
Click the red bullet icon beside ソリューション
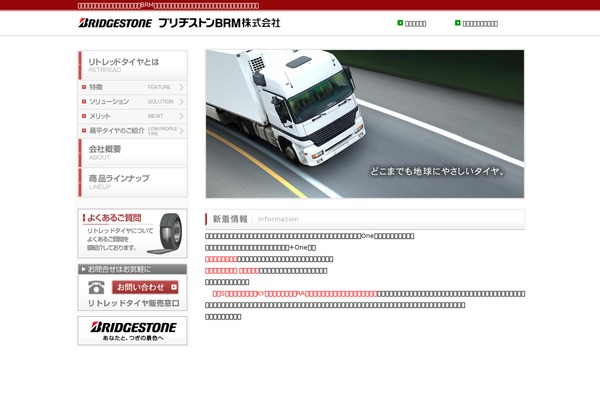(x=84, y=101)
